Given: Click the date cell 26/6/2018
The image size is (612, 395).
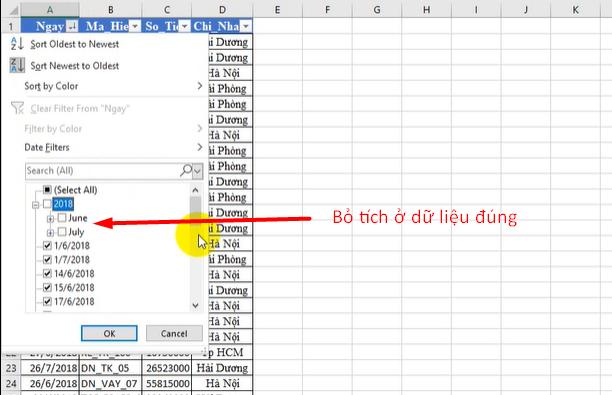Looking at the screenshot, I should click(50, 384).
